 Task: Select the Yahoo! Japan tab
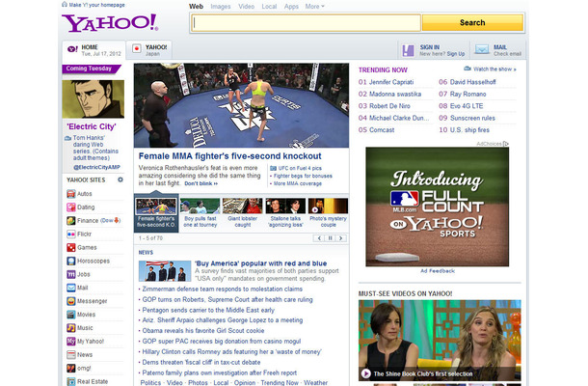pyautogui.click(x=149, y=50)
